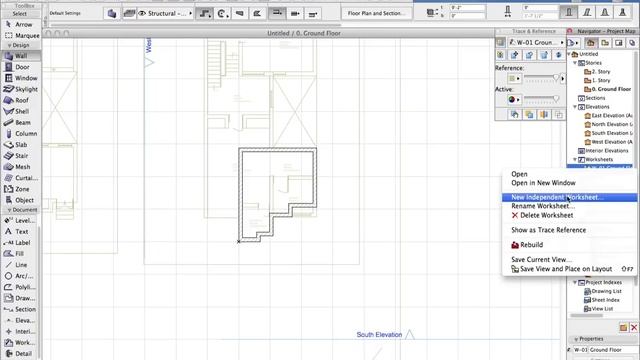This screenshot has height=360, width=640.
Task: Open the Structural layer dropdown
Action: (165, 13)
